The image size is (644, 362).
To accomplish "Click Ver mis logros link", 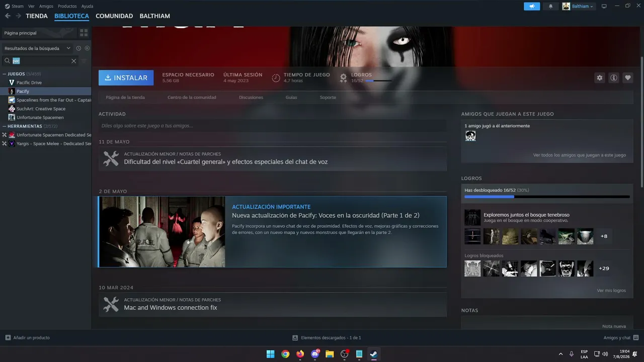I will pyautogui.click(x=611, y=291).
